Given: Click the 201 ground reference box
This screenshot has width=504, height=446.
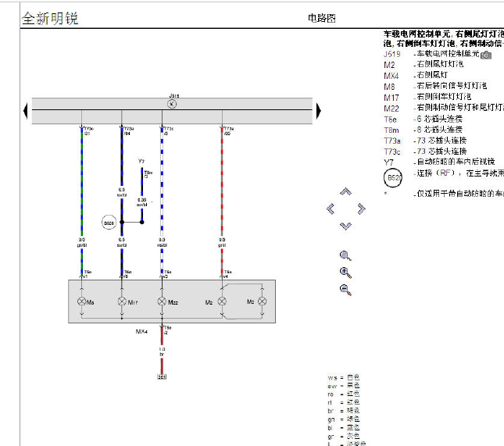Looking at the screenshot, I should tap(162, 376).
